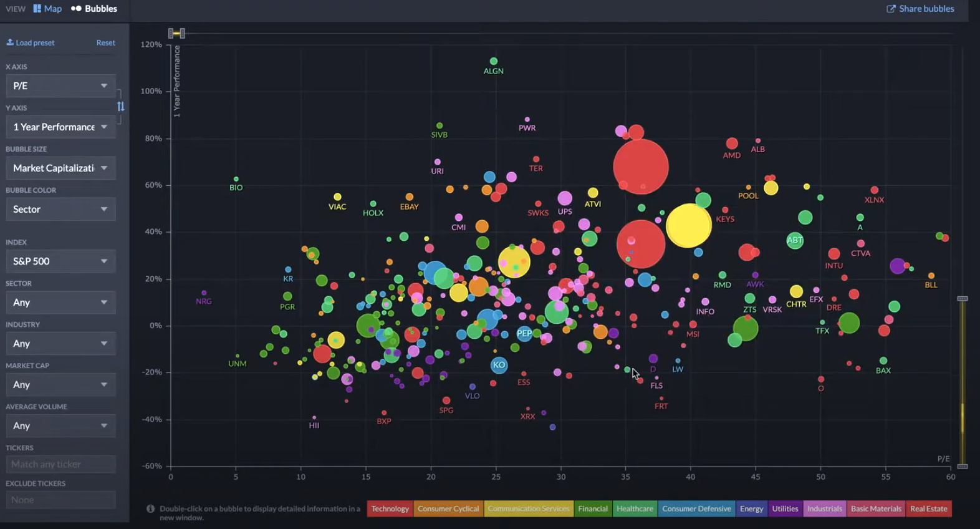The height and width of the screenshot is (529, 980).
Task: Click the VIAC bubble
Action: point(337,197)
